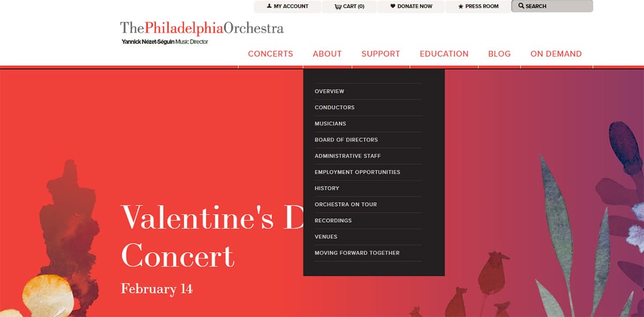Choose Board of Directors menu entry

pos(346,139)
